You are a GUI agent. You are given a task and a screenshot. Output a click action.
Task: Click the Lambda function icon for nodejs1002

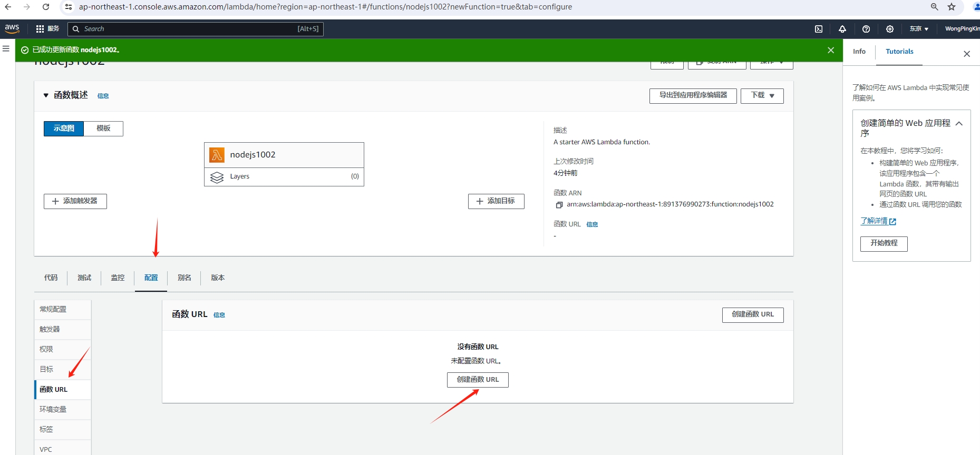(217, 155)
